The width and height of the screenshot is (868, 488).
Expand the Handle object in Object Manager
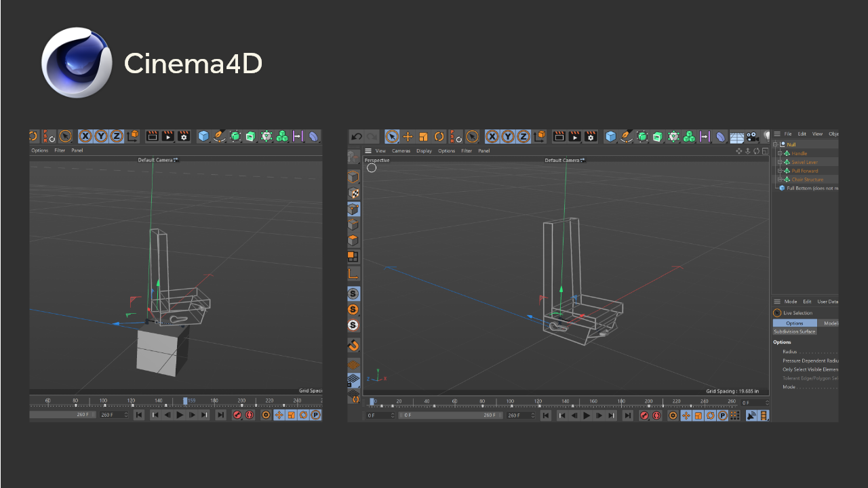coord(780,154)
